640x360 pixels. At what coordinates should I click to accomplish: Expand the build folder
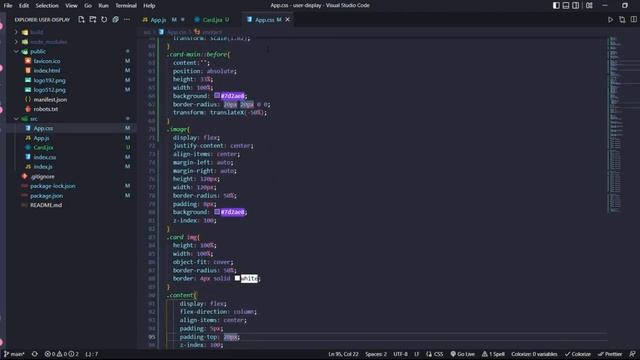click(36, 32)
